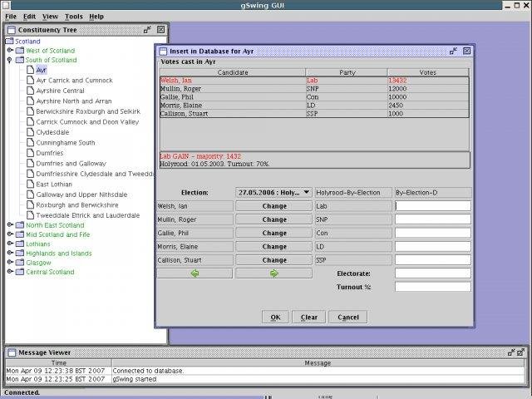Collapse the South of Scotland region

click(9, 60)
